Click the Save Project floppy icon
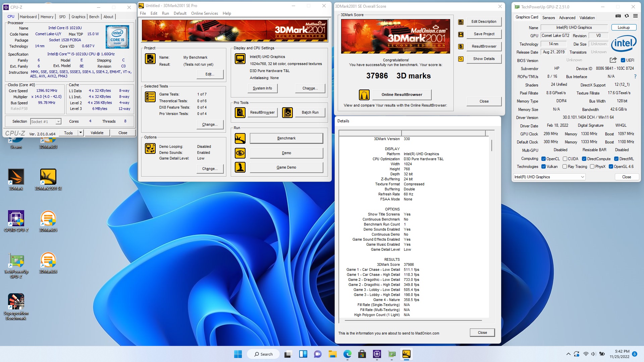Viewport: 644px width, 362px height. [461, 34]
